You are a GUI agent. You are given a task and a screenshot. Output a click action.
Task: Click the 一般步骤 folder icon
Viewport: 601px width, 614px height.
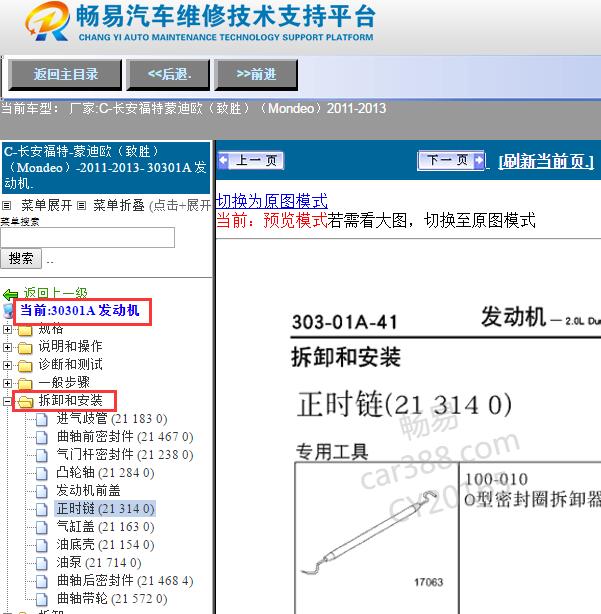click(25, 383)
